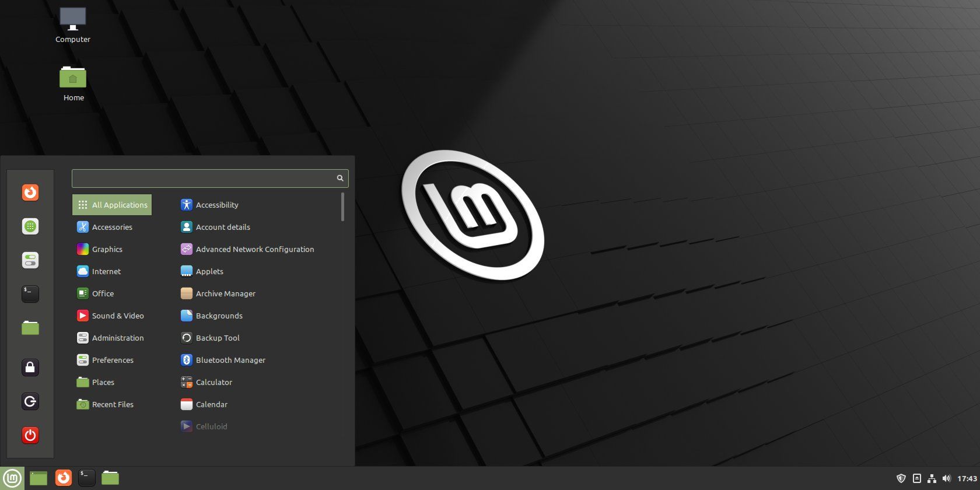Click in the menu search field
The image size is (980, 490).
coord(210,178)
